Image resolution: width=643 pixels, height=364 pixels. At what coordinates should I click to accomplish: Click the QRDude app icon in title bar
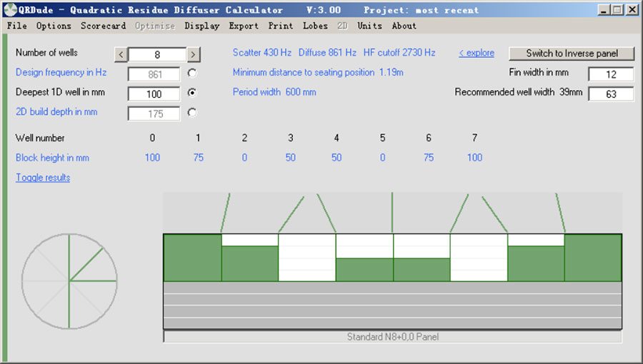pos(9,10)
